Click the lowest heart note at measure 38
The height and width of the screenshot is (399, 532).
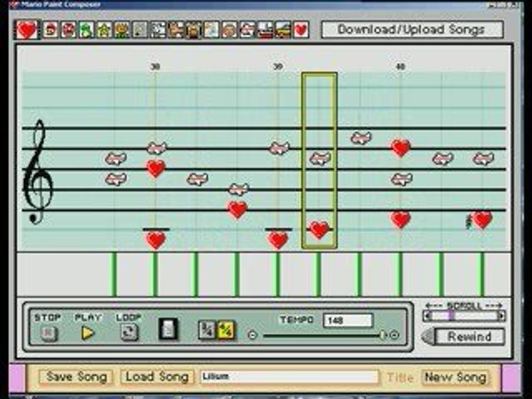tap(156, 240)
